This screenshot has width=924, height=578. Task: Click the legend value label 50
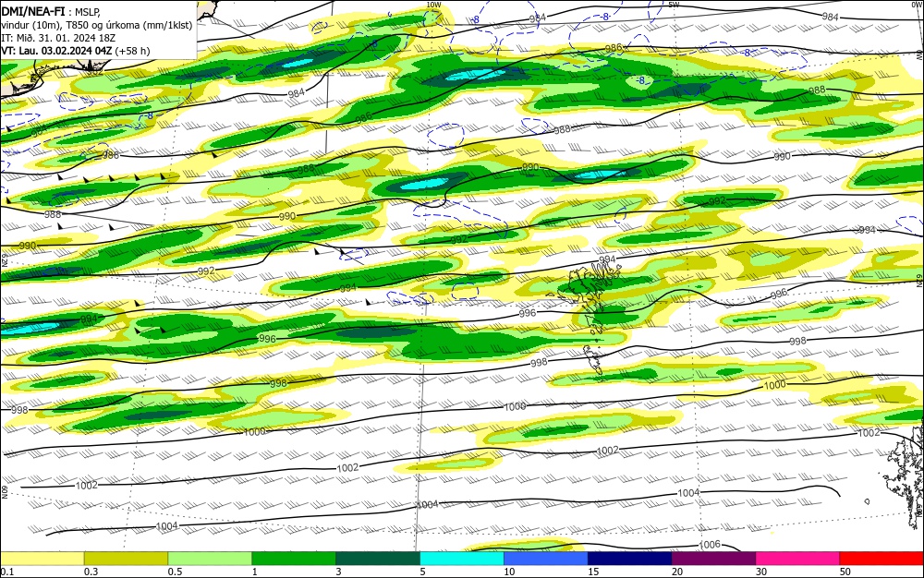[x=845, y=572]
